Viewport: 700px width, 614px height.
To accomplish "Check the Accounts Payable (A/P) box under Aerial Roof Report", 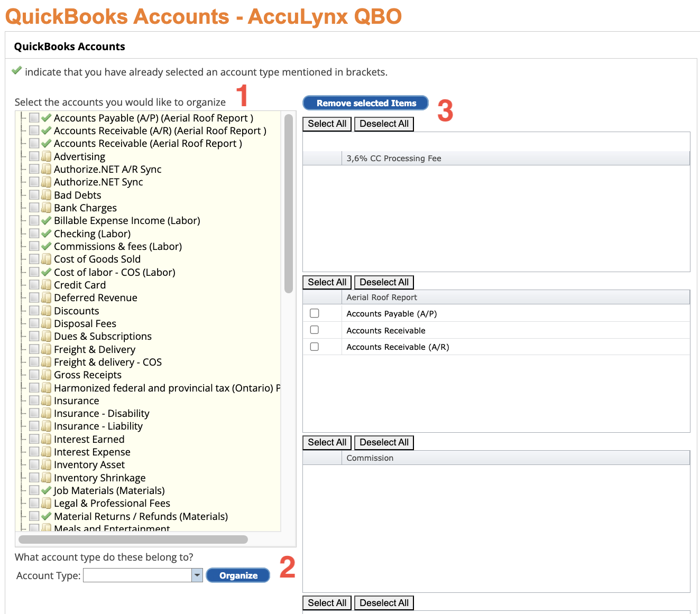I will [x=315, y=313].
